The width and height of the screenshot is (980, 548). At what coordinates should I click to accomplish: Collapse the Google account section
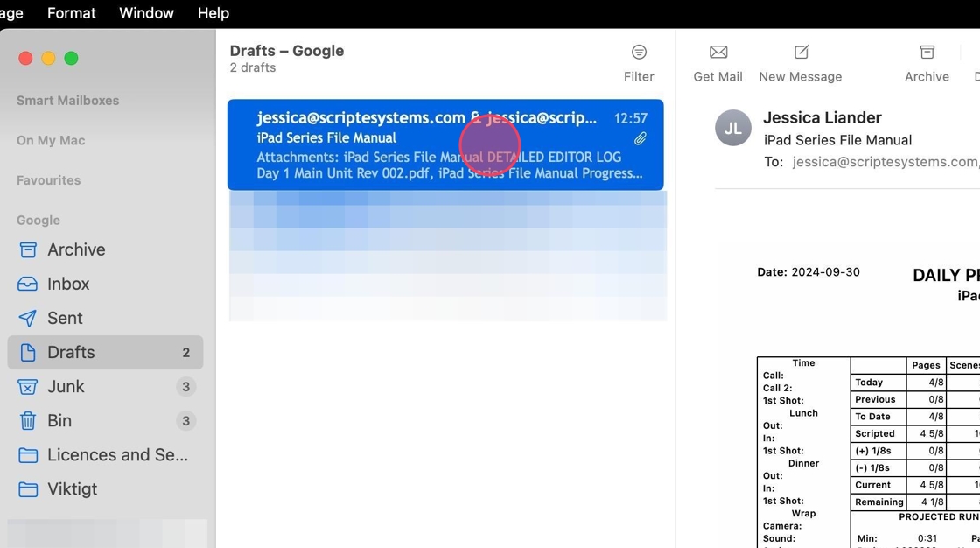pos(38,221)
